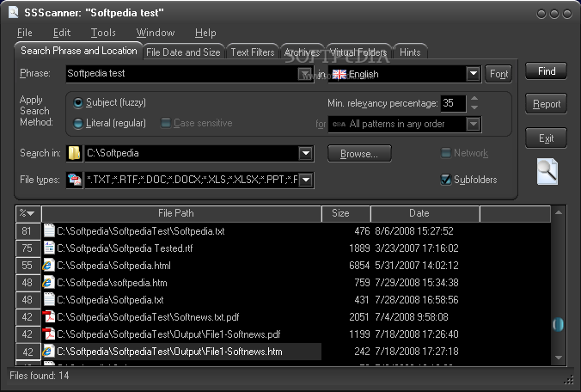Image resolution: width=581 pixels, height=392 pixels.
Task: Click the PDF icon for Softnews.txt.pdf
Action: (x=48, y=317)
